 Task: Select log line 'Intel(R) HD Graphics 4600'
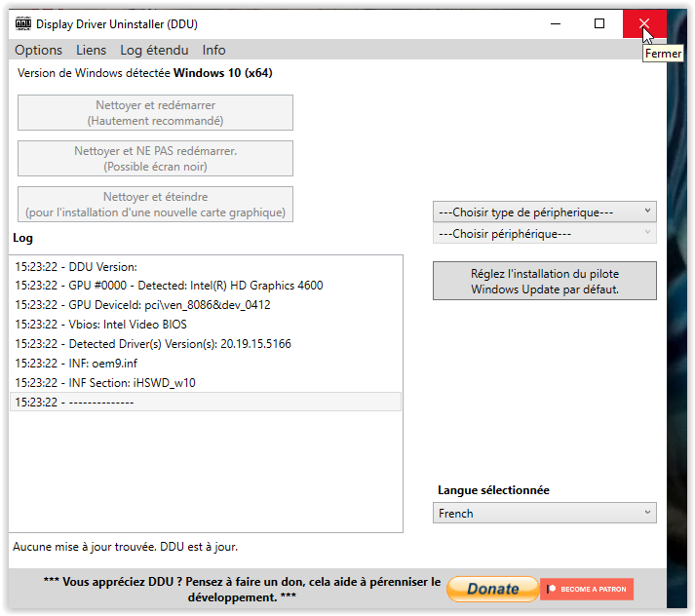tap(206, 286)
